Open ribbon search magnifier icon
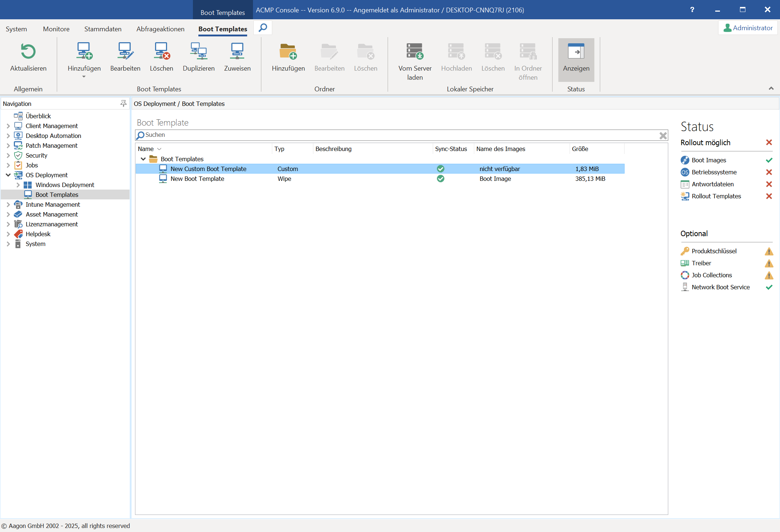This screenshot has width=780, height=532. point(263,28)
